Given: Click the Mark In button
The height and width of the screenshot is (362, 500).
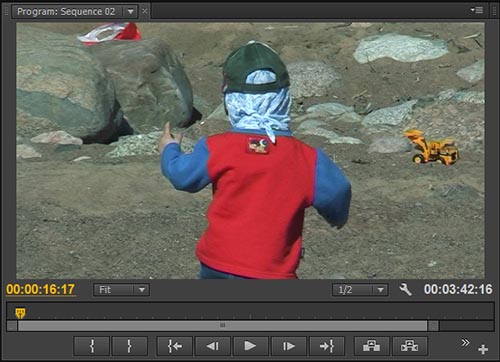Looking at the screenshot, I should [x=92, y=346].
